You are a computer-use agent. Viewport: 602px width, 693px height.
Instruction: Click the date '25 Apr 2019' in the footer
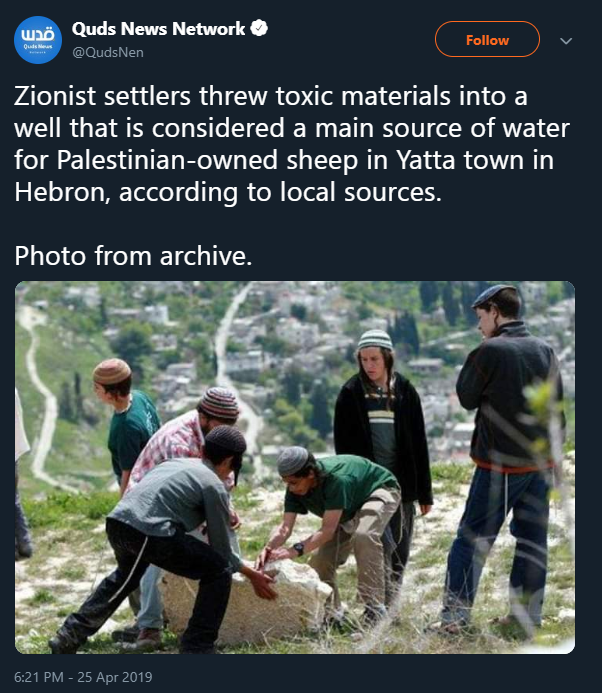click(x=115, y=677)
